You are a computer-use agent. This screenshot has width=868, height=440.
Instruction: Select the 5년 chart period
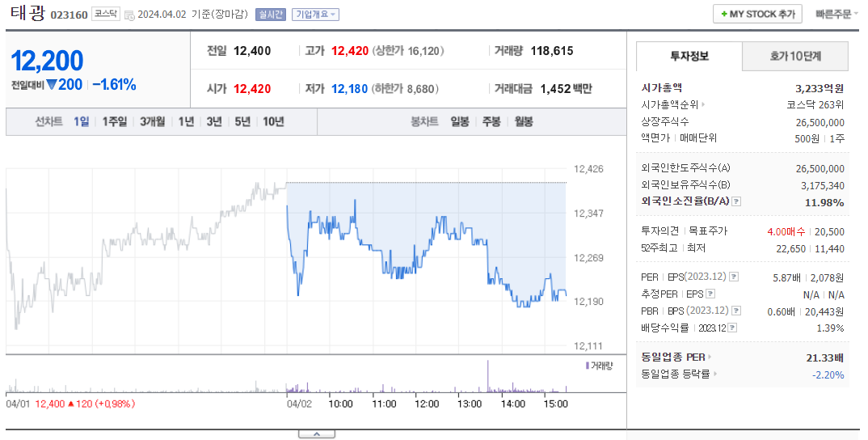click(x=242, y=121)
